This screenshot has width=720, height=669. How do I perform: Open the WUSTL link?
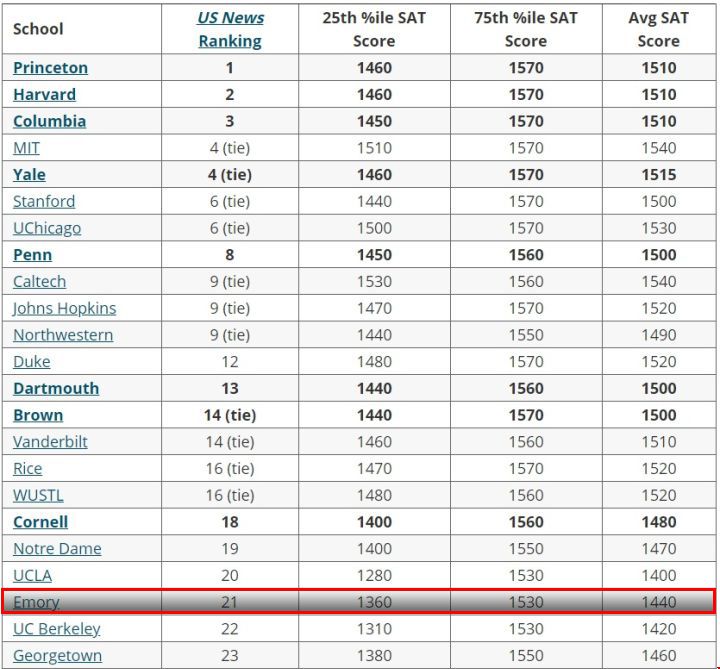pyautogui.click(x=38, y=495)
